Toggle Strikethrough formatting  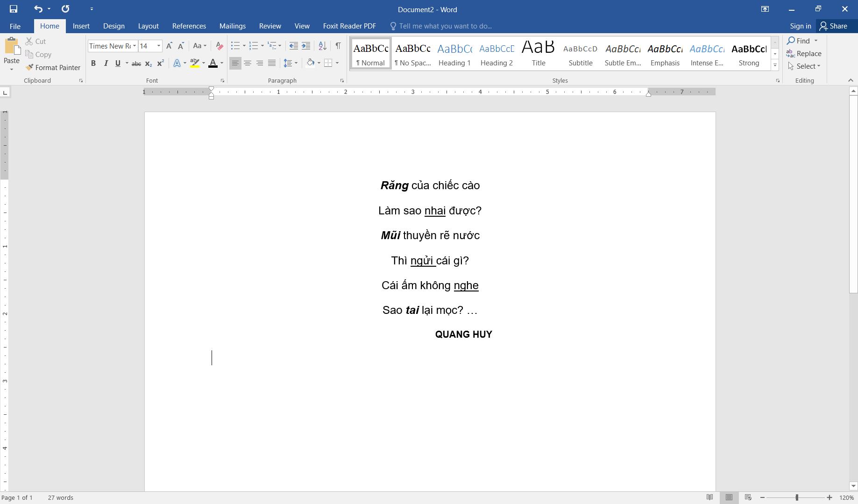point(136,63)
